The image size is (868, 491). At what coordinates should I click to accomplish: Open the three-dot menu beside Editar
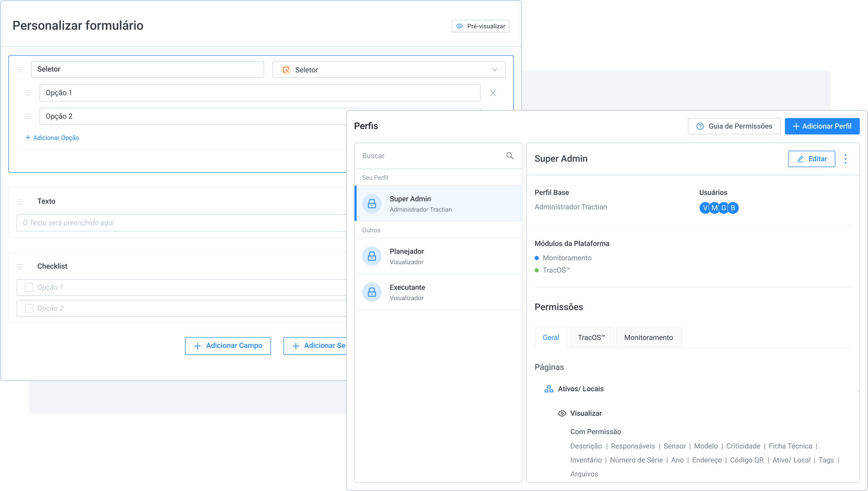pyautogui.click(x=845, y=159)
